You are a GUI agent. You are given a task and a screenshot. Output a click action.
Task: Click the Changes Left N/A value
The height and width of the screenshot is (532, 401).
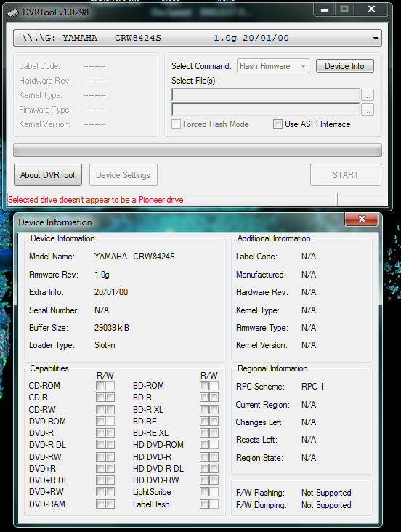(x=309, y=422)
